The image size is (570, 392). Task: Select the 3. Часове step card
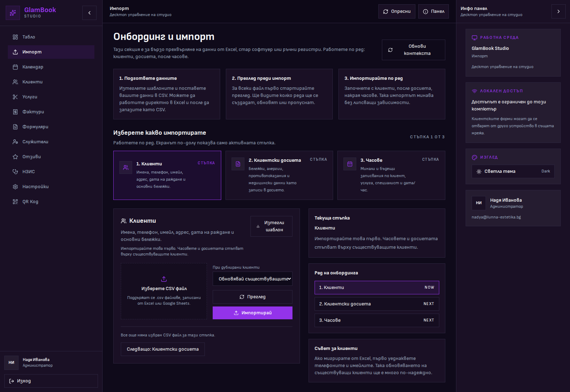391,175
